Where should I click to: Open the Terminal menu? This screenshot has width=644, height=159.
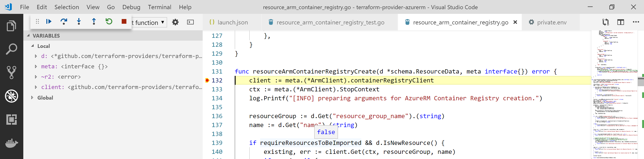159,7
